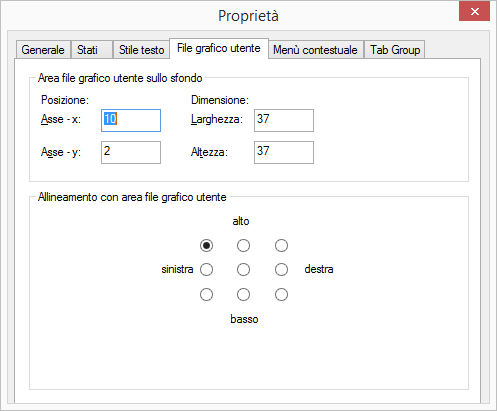Select the top-center alignment radio under alto

click(x=243, y=246)
